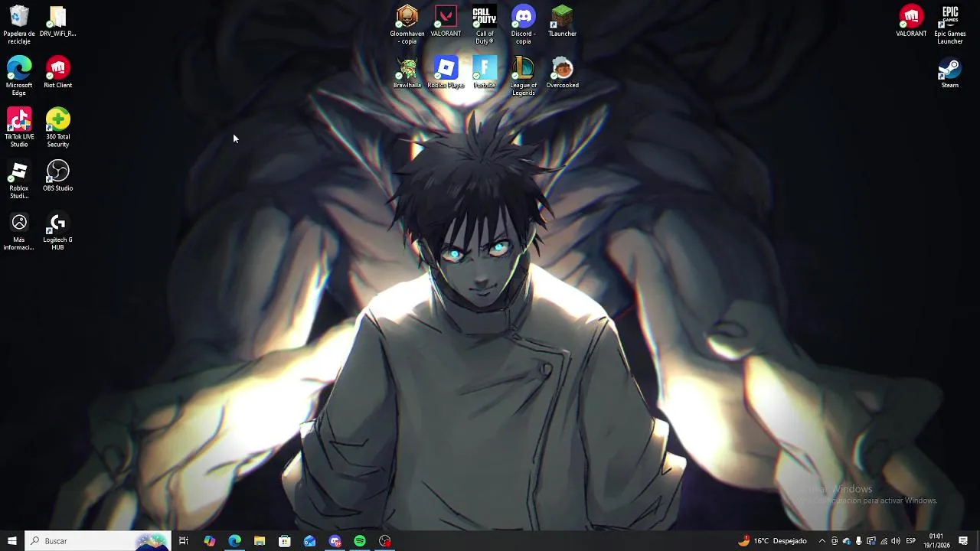
Task: Open the Wi-Fi network tray icon
Action: click(x=884, y=541)
